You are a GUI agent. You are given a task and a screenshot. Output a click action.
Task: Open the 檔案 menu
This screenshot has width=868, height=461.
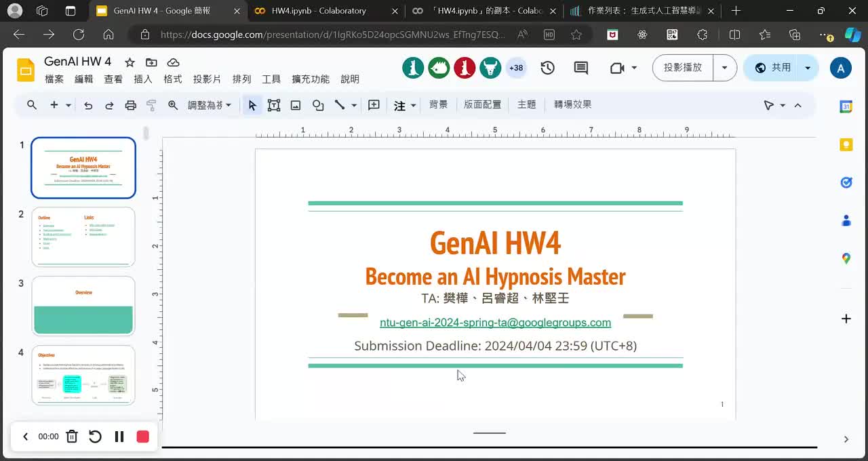[x=54, y=79]
